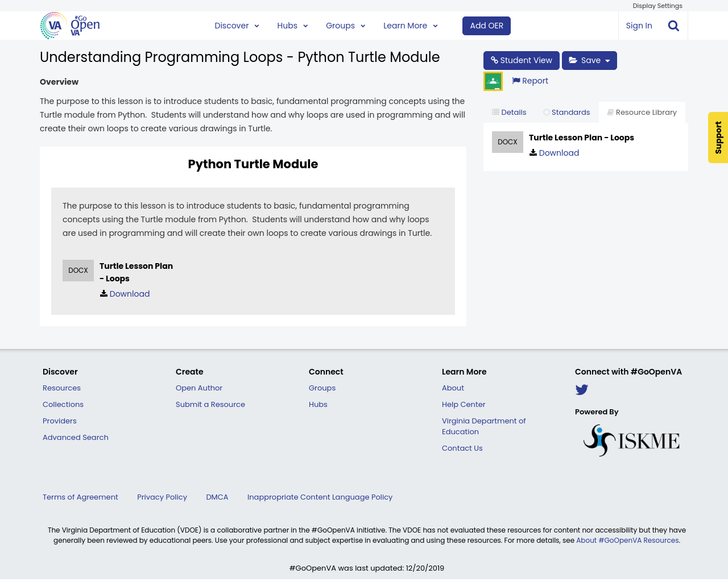Click DOCX file icon in Resource Library
The image size is (728, 582).
click(507, 142)
